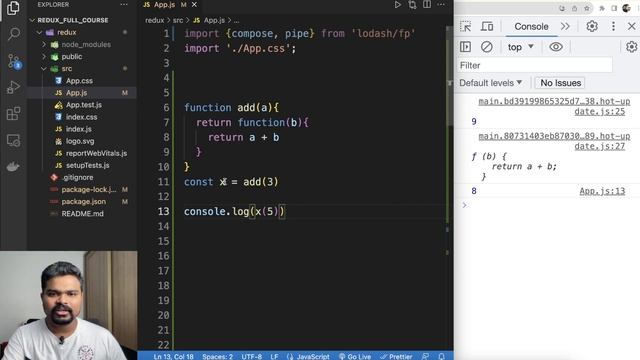
Task: Open console settings gear
Action: click(631, 47)
